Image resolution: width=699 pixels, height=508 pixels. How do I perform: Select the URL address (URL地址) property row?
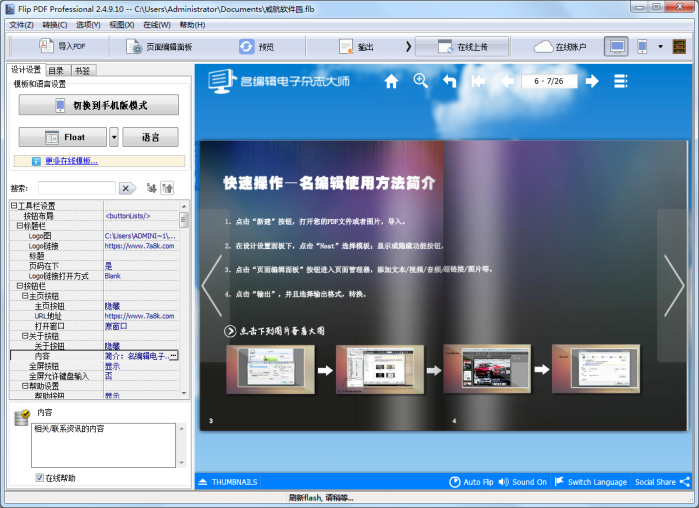tap(95, 316)
